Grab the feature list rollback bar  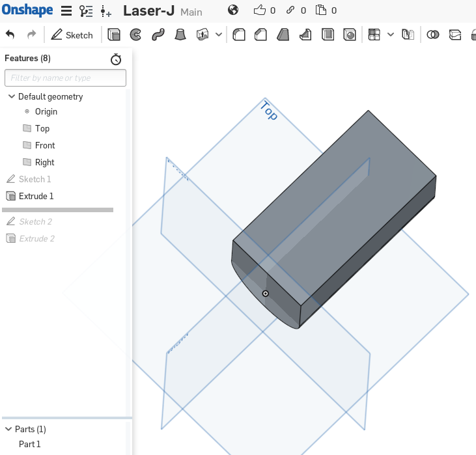point(58,210)
